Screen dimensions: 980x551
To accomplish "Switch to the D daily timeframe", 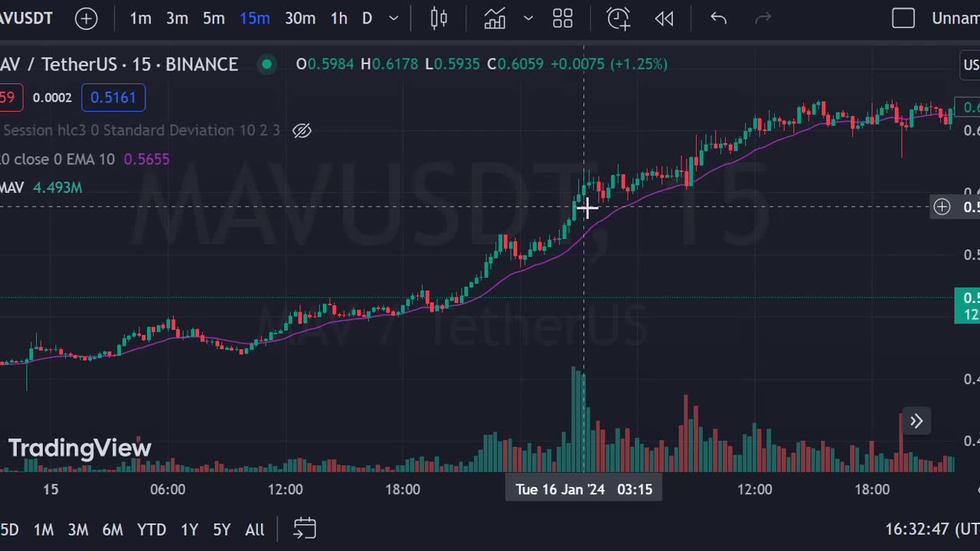I will [x=367, y=18].
